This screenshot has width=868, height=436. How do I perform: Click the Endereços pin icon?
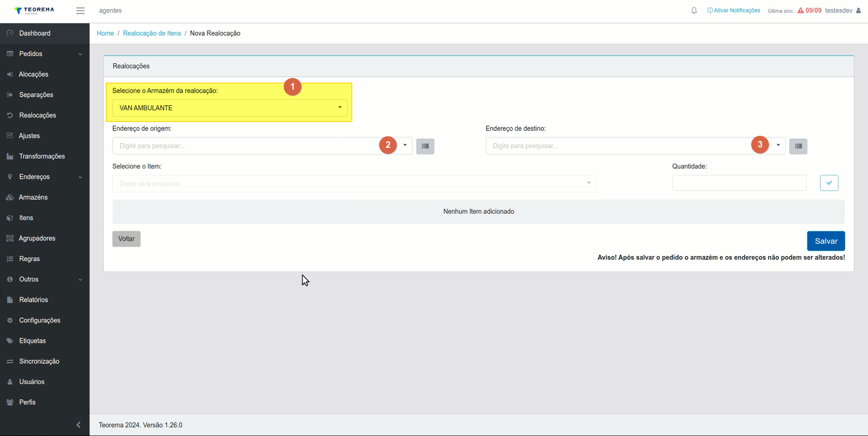pos(10,177)
